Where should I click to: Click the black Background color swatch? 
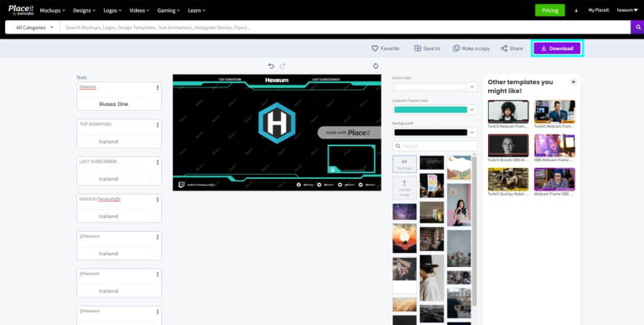[430, 133]
